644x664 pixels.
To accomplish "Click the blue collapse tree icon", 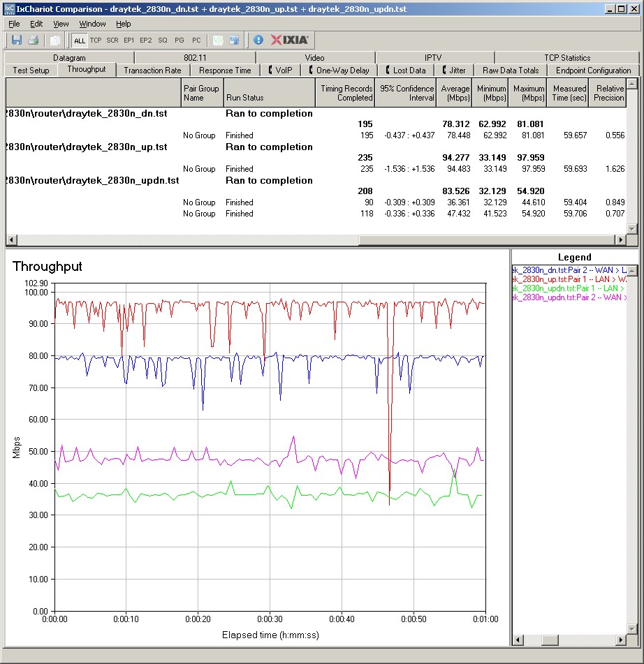I will (x=234, y=40).
